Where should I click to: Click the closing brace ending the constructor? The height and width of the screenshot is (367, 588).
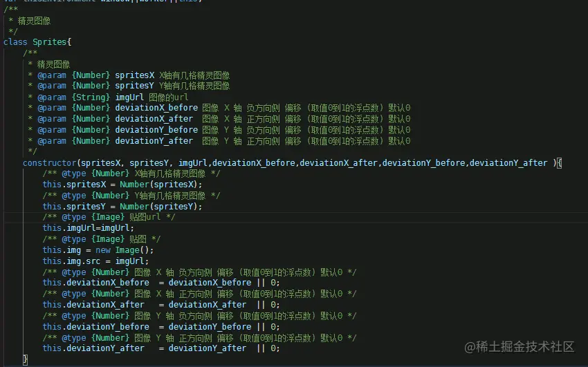25,360
